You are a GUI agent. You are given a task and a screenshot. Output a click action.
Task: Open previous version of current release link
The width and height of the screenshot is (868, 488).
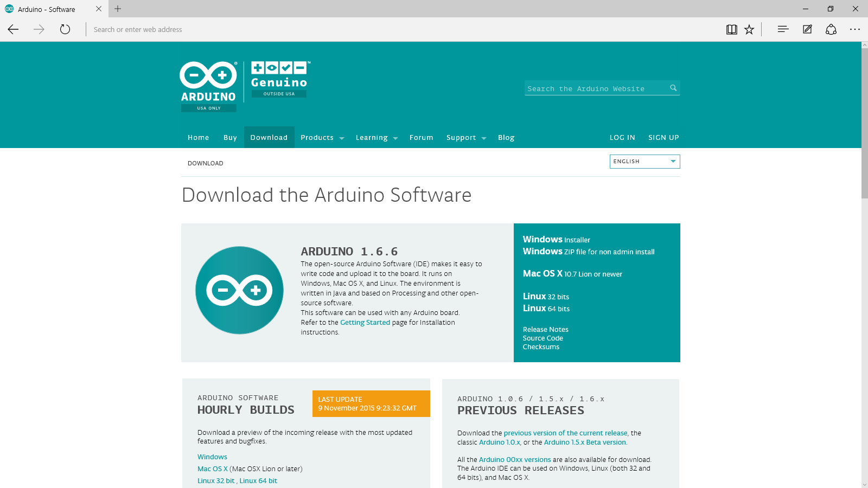tap(565, 433)
